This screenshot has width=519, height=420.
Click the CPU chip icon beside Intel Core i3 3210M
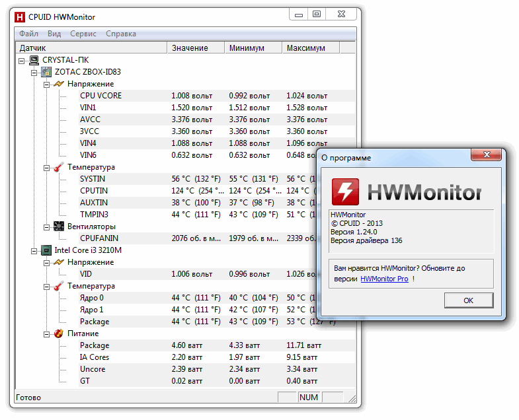(x=46, y=250)
